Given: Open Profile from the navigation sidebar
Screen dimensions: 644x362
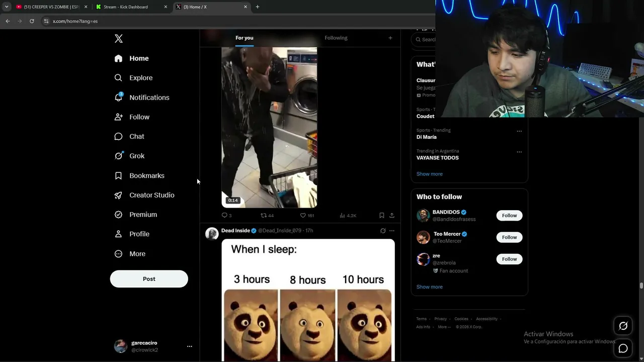Looking at the screenshot, I should click(132, 234).
